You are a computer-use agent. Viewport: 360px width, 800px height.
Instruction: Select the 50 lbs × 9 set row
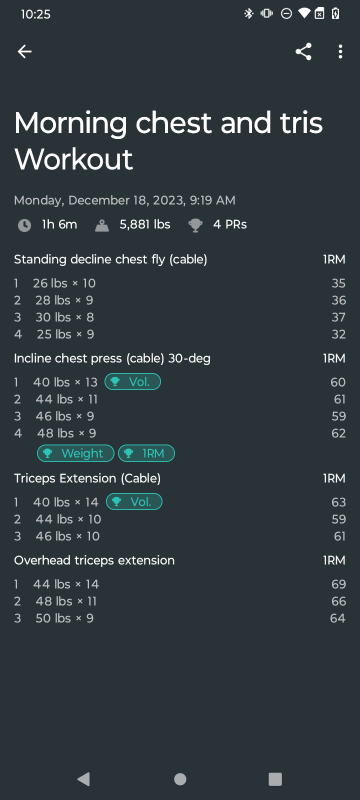180,618
